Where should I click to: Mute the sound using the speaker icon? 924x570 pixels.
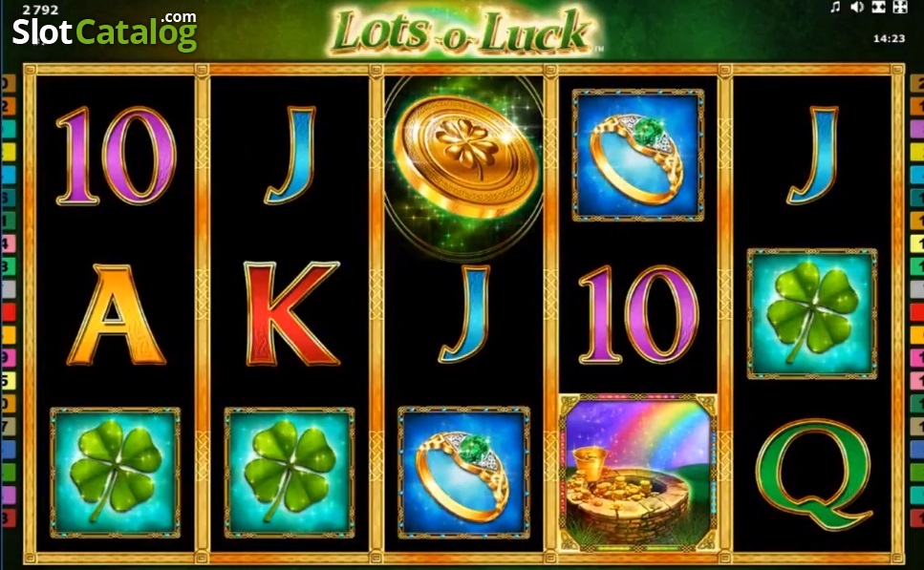857,7
